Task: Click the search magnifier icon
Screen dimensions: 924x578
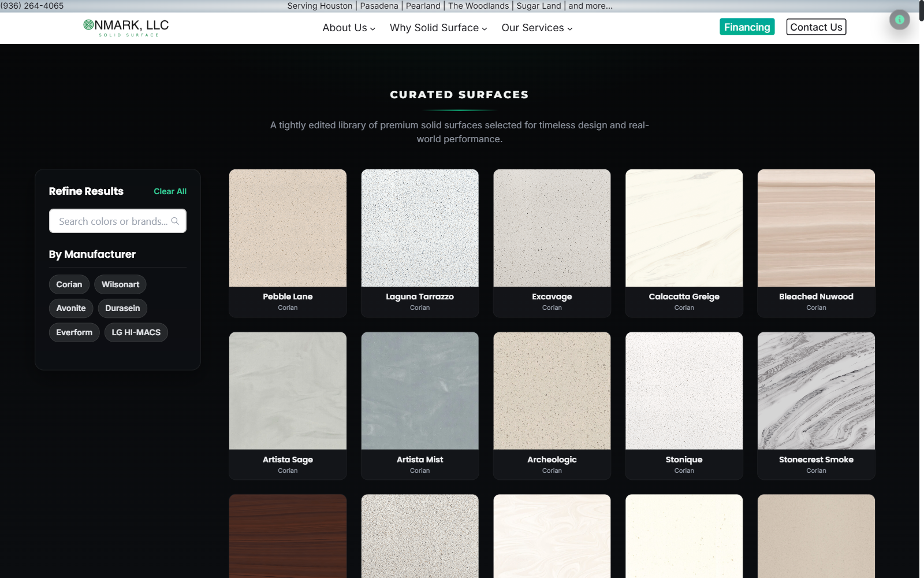Action: pos(176,221)
